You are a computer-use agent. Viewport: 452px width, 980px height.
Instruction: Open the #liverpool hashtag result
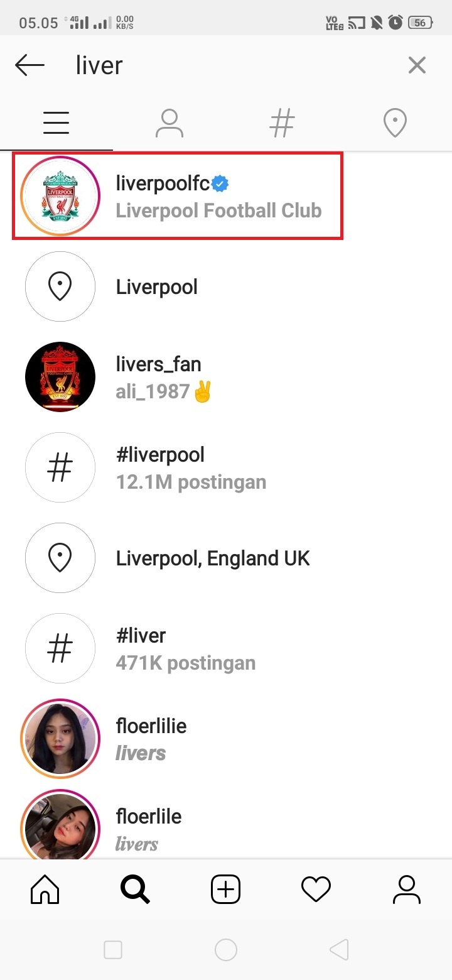pos(160,467)
